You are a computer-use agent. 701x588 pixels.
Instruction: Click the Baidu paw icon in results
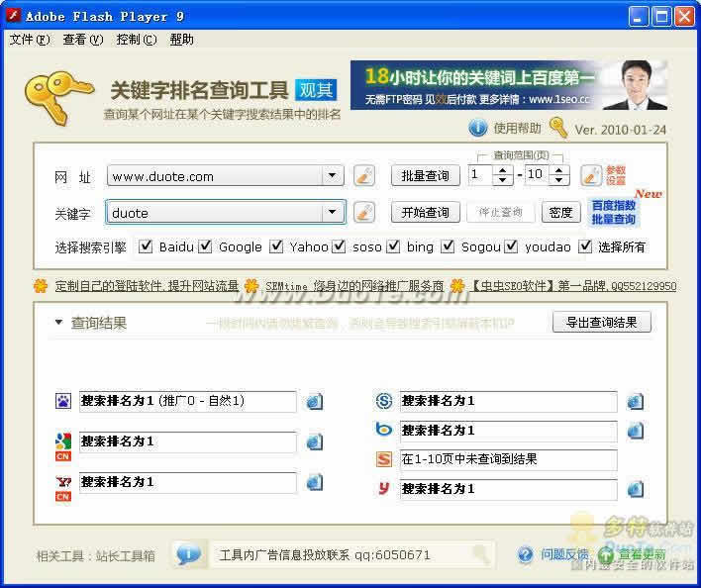coord(63,401)
